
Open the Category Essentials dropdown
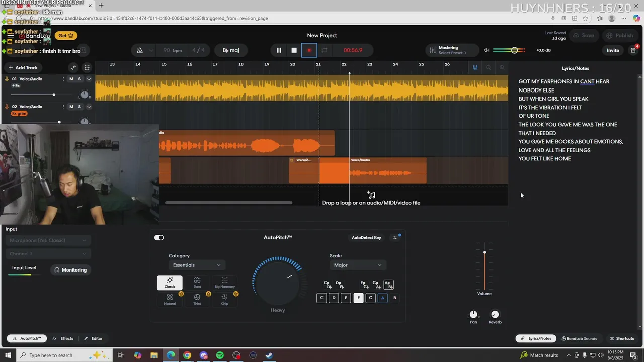point(197,265)
